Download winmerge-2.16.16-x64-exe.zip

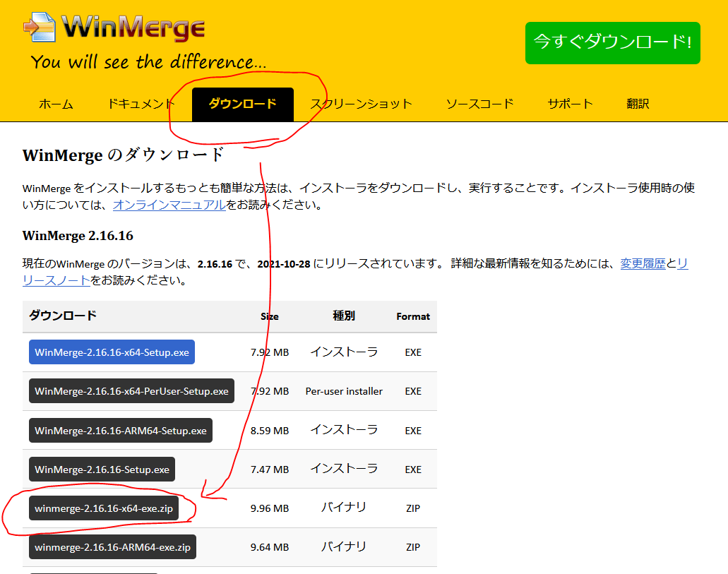click(x=104, y=508)
